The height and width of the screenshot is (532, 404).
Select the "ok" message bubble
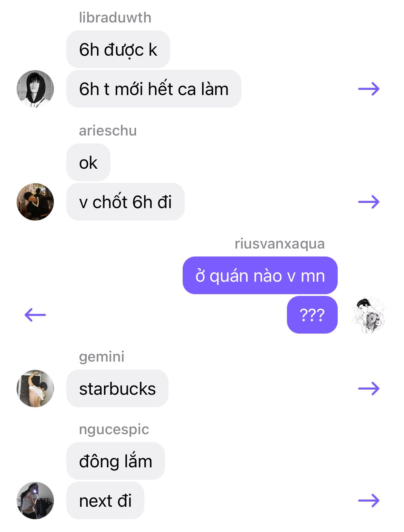point(88,162)
